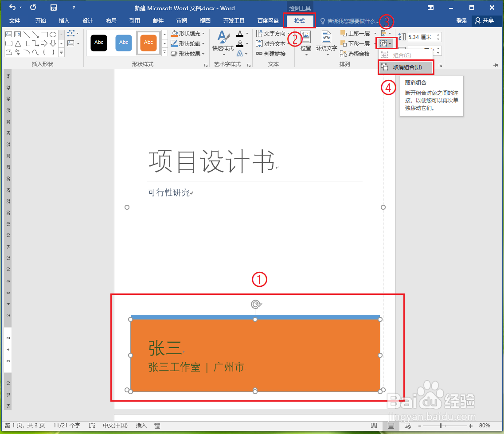Viewport: 504px width, 434px height.
Task: Open the 插入 ribbon tab
Action: point(64,21)
